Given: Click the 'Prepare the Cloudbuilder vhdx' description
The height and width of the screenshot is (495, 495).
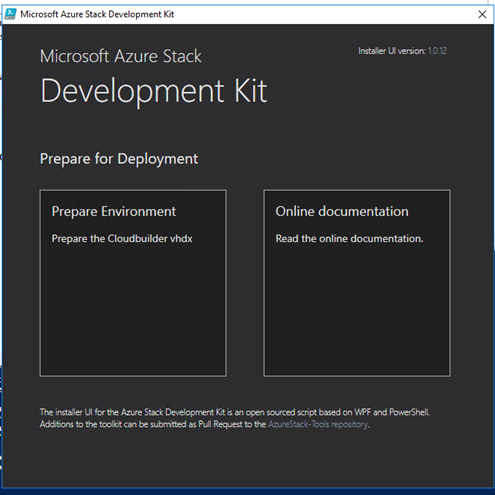Looking at the screenshot, I should (122, 239).
